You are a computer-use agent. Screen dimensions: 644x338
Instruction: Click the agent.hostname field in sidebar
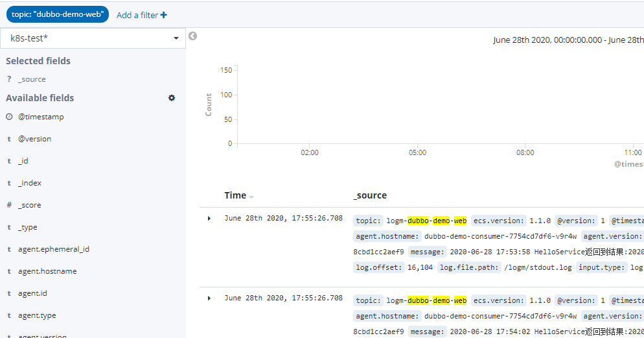[x=47, y=271]
